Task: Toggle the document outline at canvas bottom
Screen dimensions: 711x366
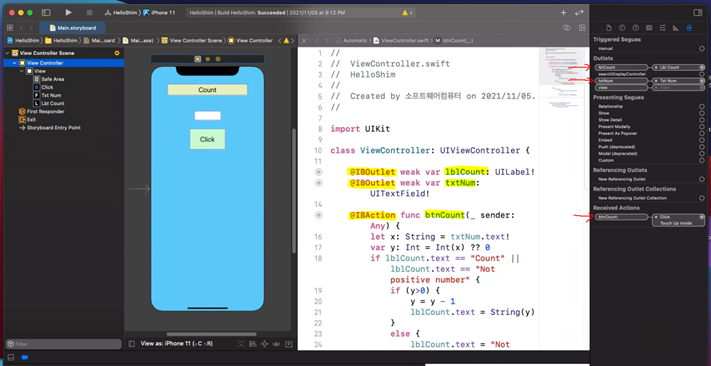Action: [131, 344]
